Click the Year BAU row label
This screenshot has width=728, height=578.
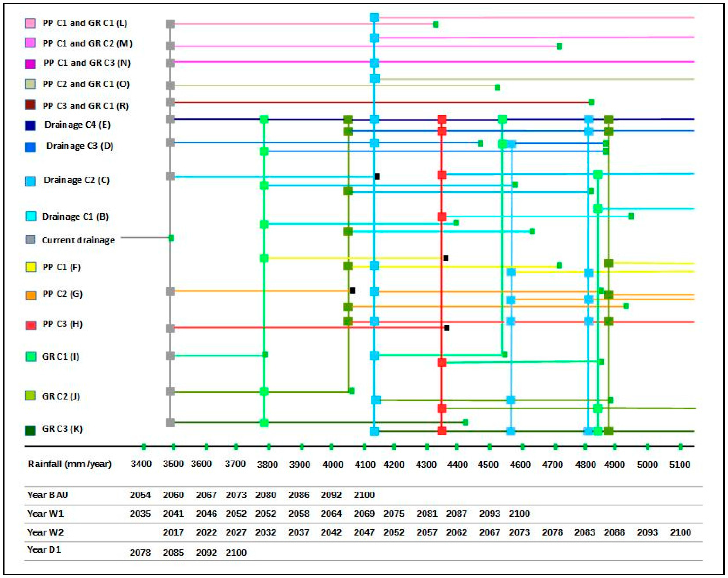point(48,495)
